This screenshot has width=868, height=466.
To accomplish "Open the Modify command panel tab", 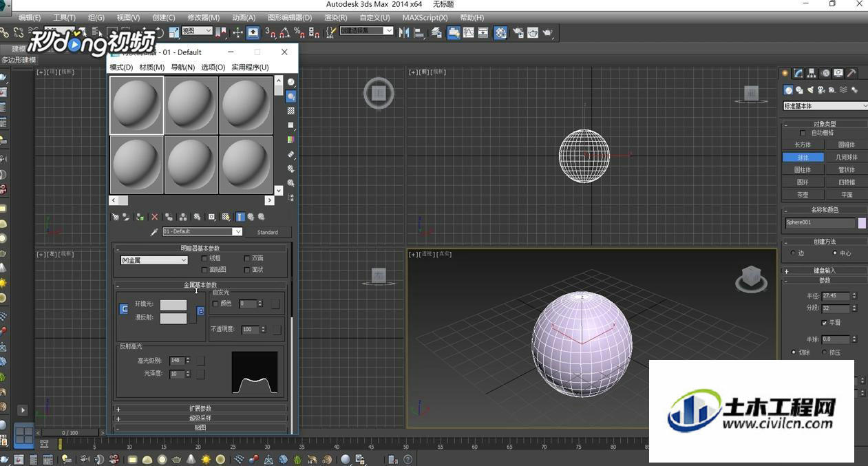I will (798, 73).
